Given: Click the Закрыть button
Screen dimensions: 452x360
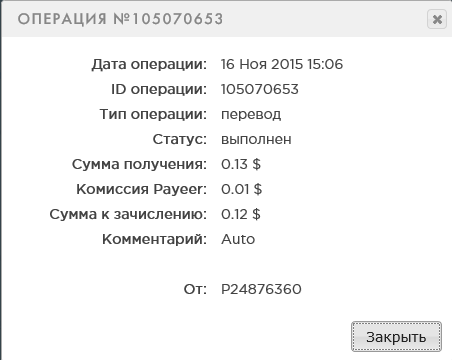Looking at the screenshot, I should coord(396,337).
